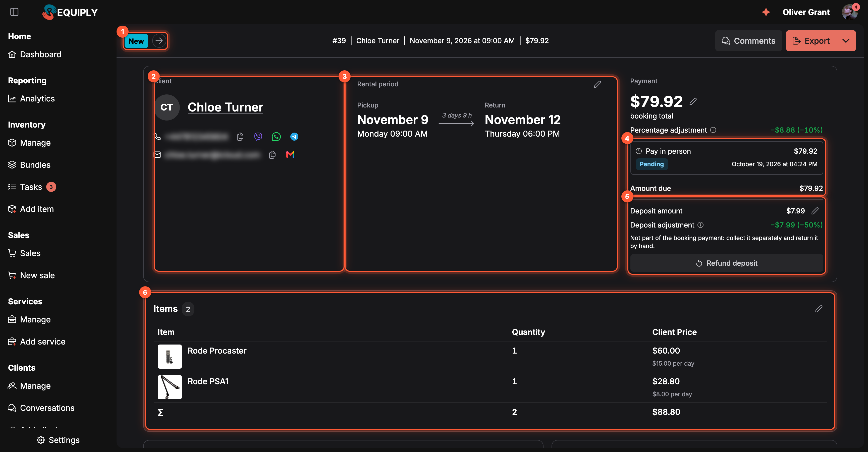Contact the client via Viber
The image size is (868, 452).
point(258,136)
